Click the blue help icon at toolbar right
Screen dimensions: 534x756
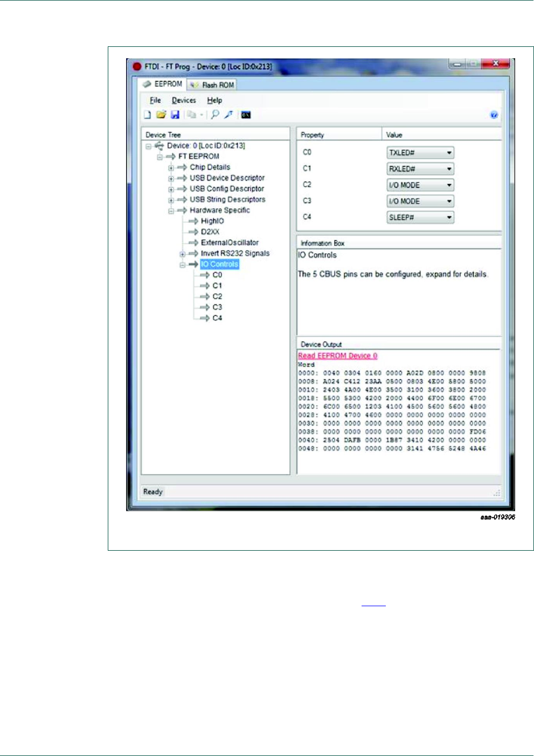click(494, 115)
